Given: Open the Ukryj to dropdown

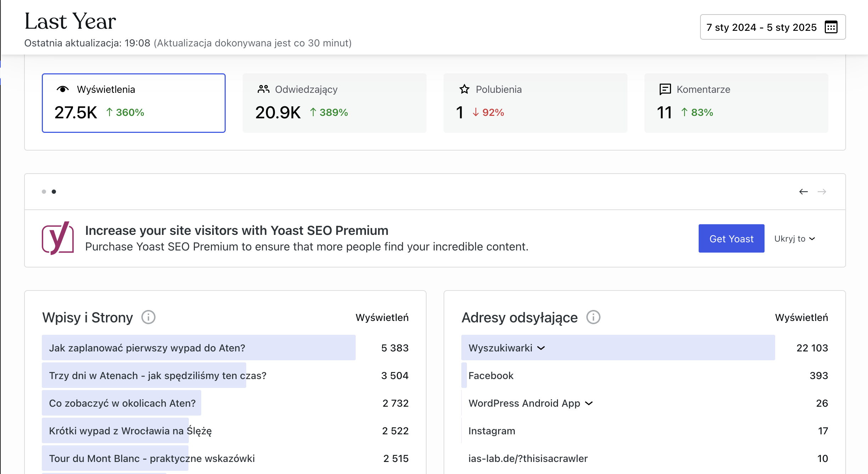Looking at the screenshot, I should 795,239.
